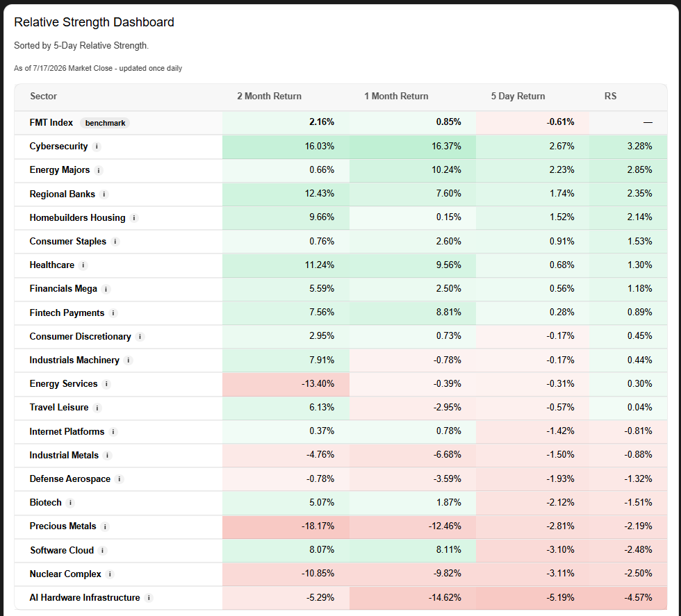681x616 pixels.
Task: Open info icon next to Healthcare
Action: click(x=83, y=265)
